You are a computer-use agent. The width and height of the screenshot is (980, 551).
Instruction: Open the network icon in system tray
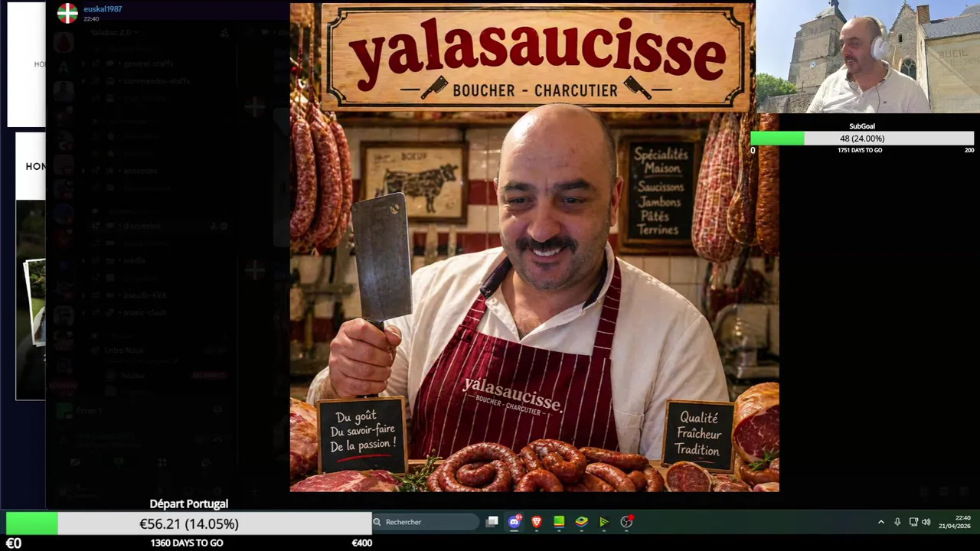[x=913, y=522]
